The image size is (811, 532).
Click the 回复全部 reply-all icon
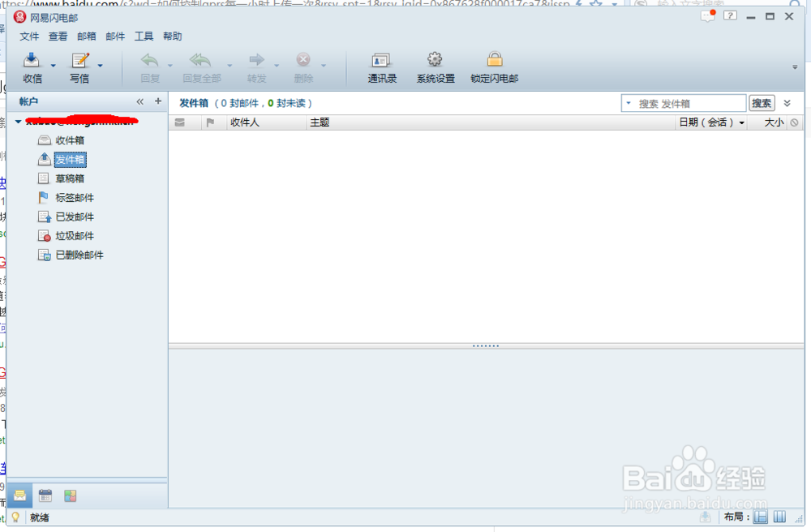click(x=200, y=60)
